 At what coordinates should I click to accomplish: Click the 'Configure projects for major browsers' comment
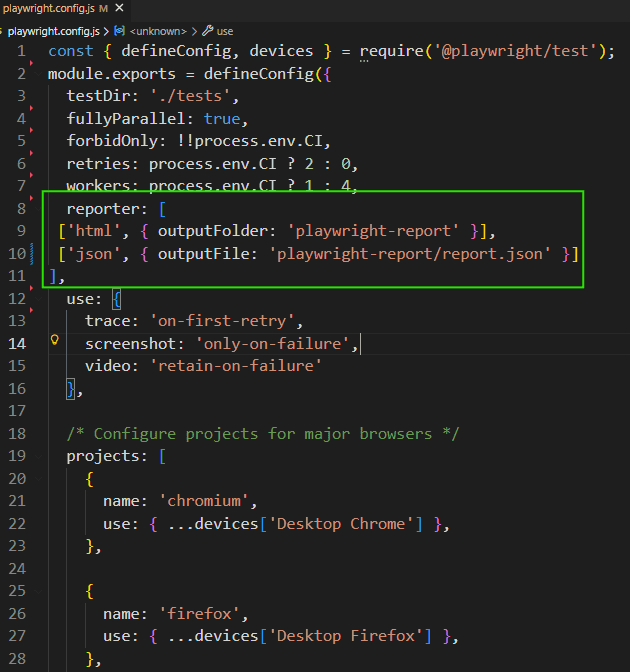(262, 434)
